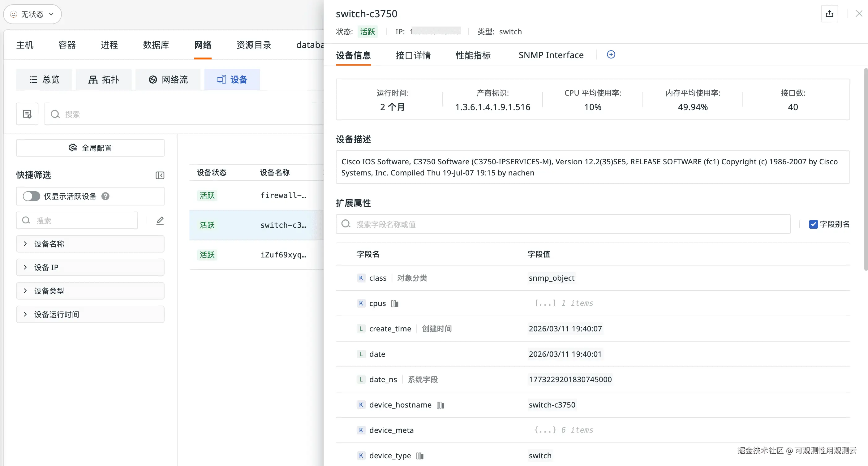Image resolution: width=868 pixels, height=466 pixels.
Task: Switch to the 接口详情 tab
Action: (413, 55)
